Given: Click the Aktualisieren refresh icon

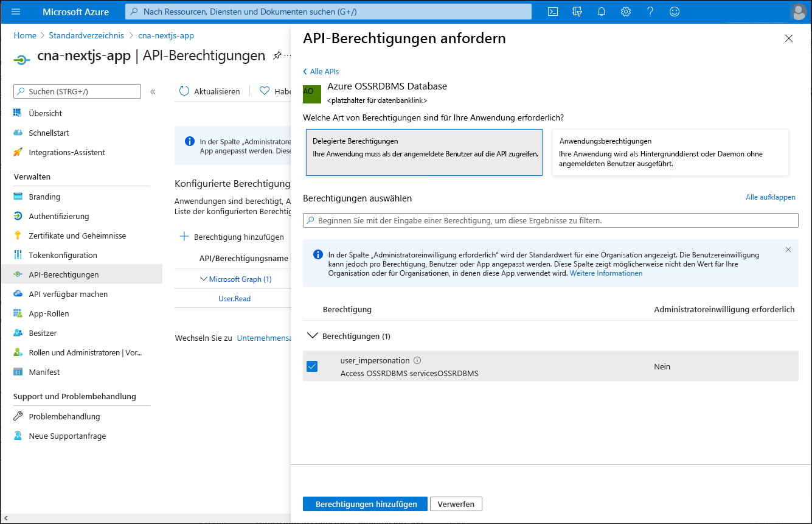Looking at the screenshot, I should coord(184,91).
